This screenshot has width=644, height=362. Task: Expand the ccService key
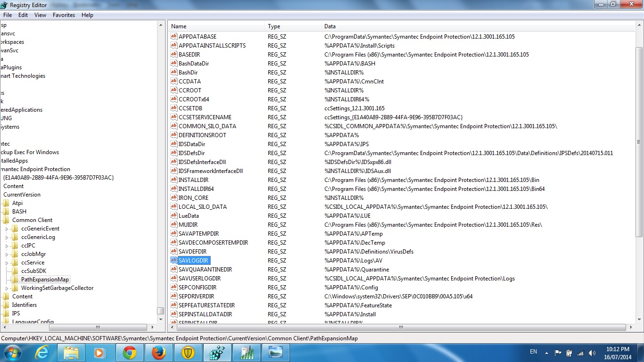(x=7, y=263)
